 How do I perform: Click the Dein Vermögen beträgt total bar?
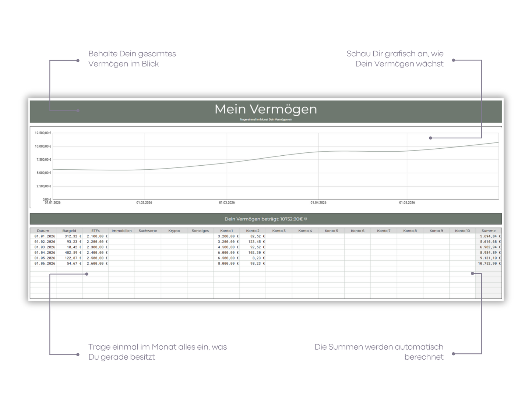click(266, 219)
